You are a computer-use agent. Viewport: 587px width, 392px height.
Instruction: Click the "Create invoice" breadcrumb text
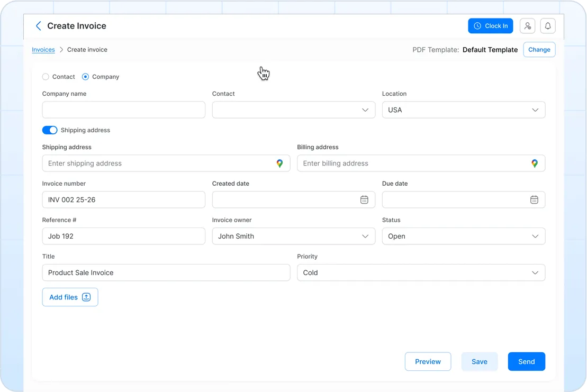point(87,50)
